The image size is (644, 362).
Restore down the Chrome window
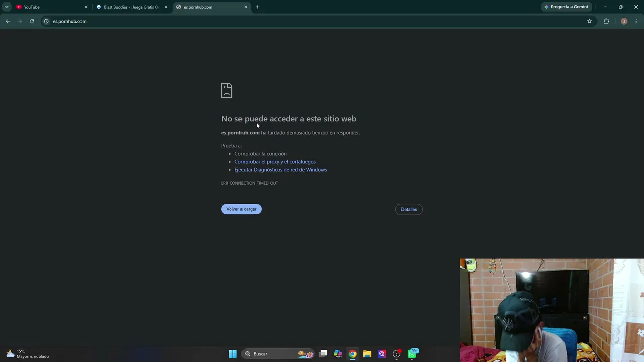click(621, 7)
